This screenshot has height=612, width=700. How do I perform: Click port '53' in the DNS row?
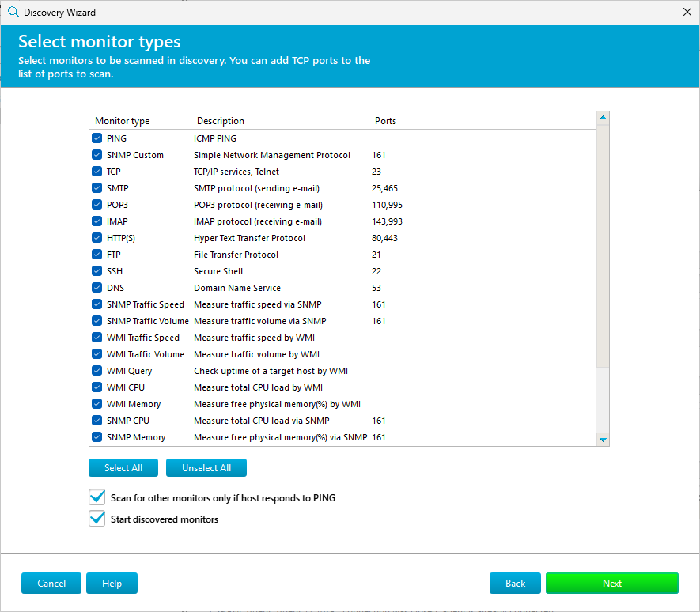(x=376, y=288)
